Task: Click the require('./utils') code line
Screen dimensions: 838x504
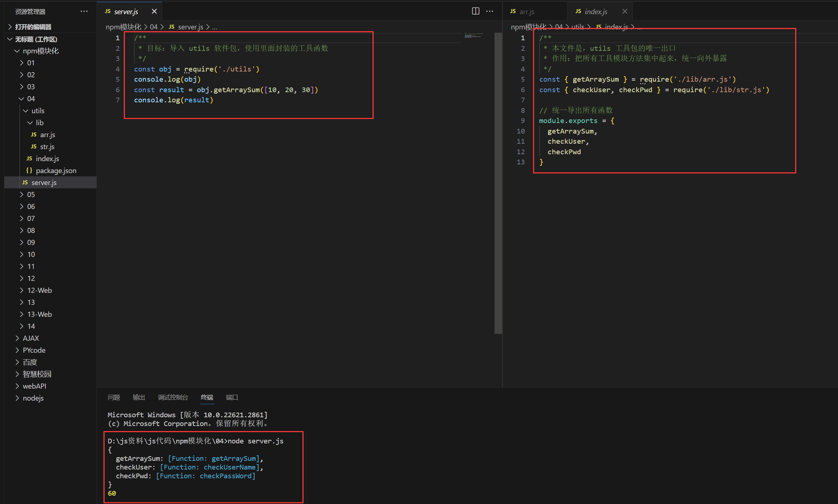Action: point(196,69)
